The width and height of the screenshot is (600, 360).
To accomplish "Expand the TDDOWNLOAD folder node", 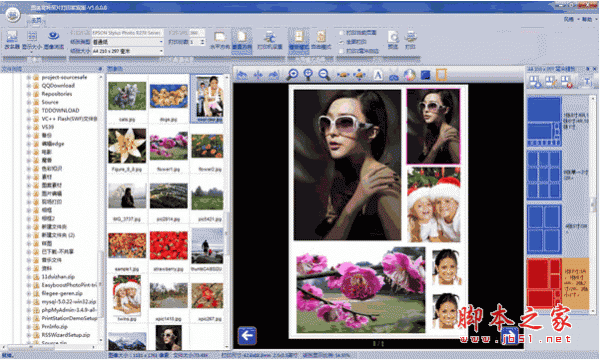I will (28, 111).
